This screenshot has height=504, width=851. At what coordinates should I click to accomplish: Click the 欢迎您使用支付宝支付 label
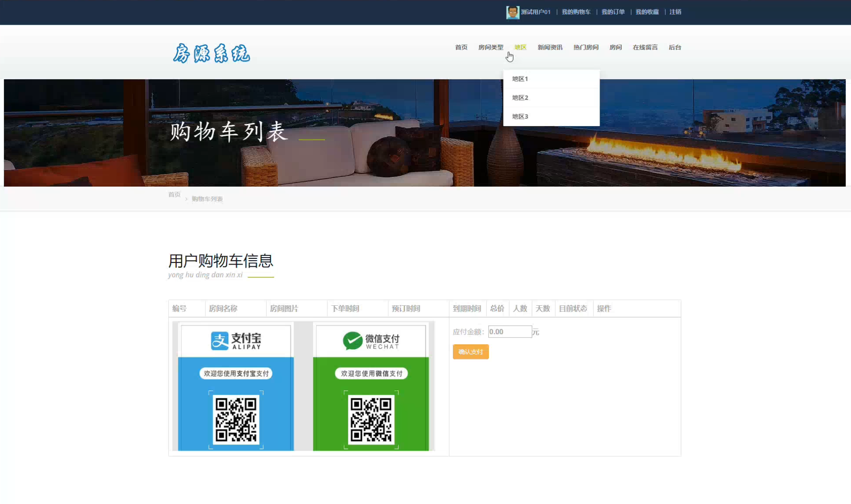coord(236,373)
